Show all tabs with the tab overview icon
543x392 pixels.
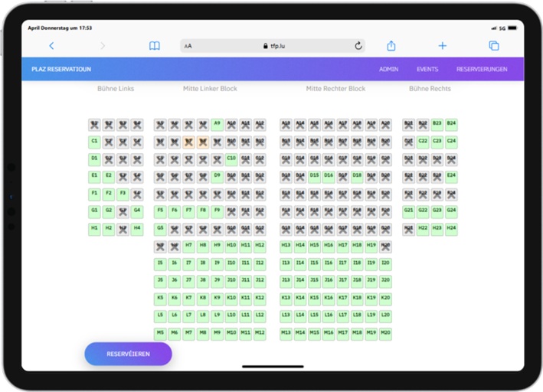click(x=494, y=46)
